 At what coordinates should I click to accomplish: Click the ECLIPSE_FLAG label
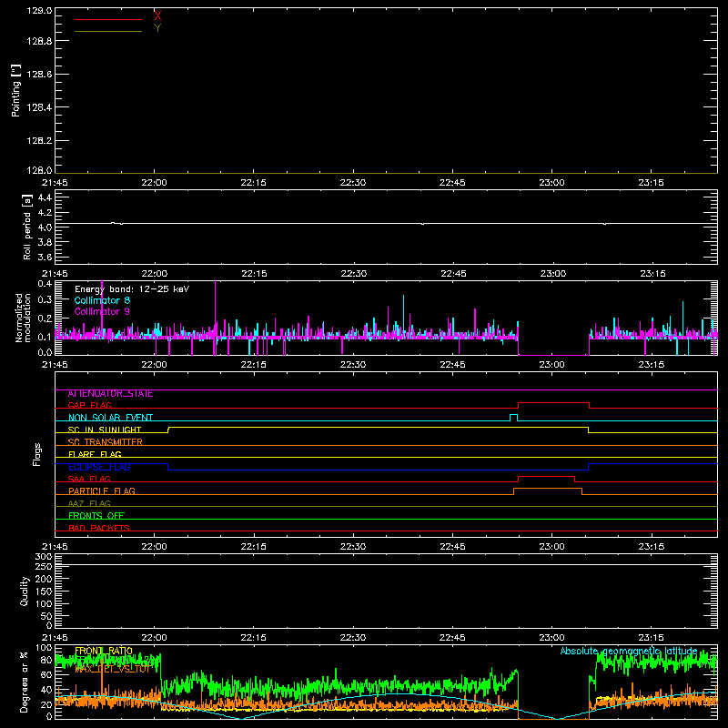(99, 467)
